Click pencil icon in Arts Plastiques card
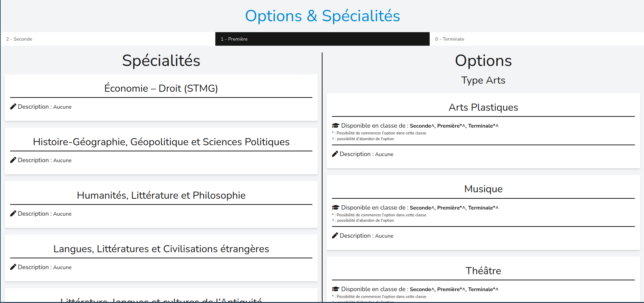This screenshot has height=303, width=644. (x=335, y=154)
